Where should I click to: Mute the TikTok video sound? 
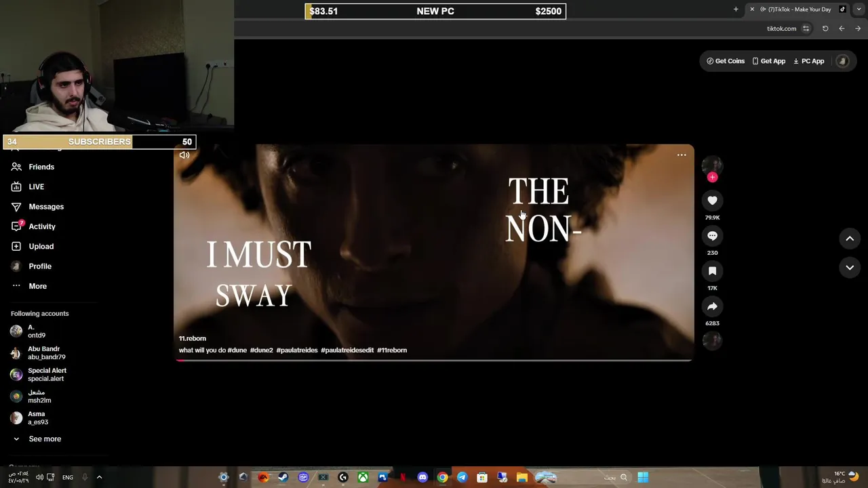[184, 155]
